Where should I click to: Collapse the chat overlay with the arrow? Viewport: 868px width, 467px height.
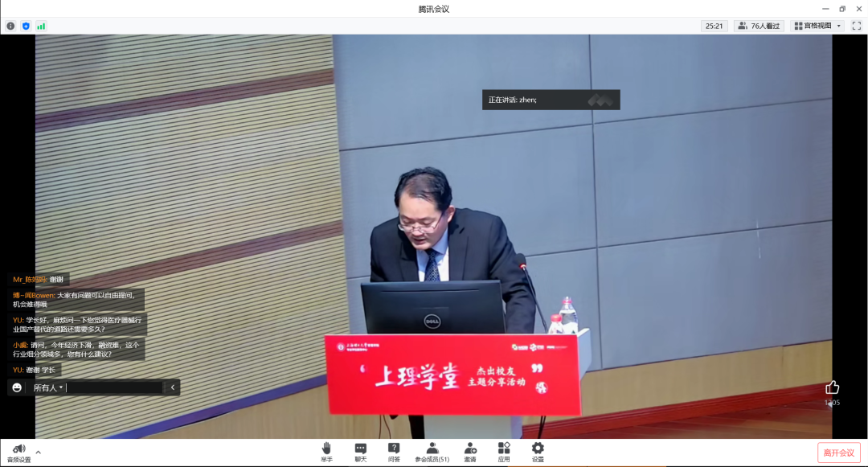pyautogui.click(x=172, y=387)
